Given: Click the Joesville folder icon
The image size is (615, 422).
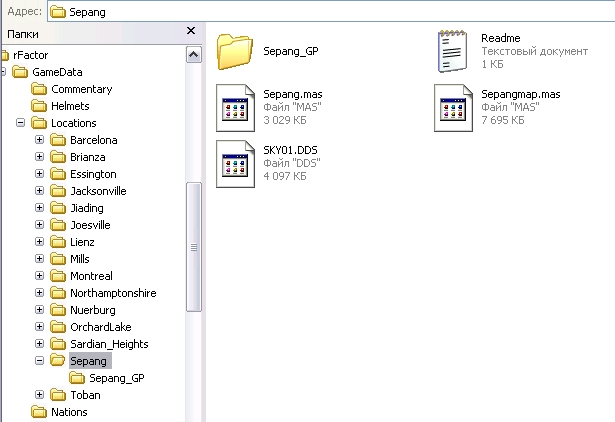Looking at the screenshot, I should (58, 225).
